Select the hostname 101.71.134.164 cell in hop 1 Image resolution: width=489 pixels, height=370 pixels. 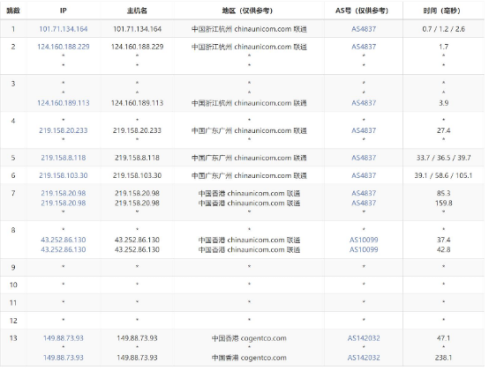(137, 29)
